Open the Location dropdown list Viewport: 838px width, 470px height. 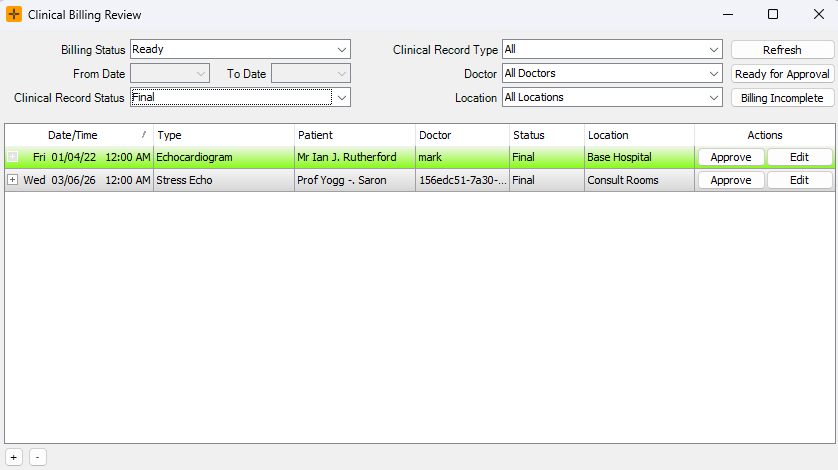612,97
